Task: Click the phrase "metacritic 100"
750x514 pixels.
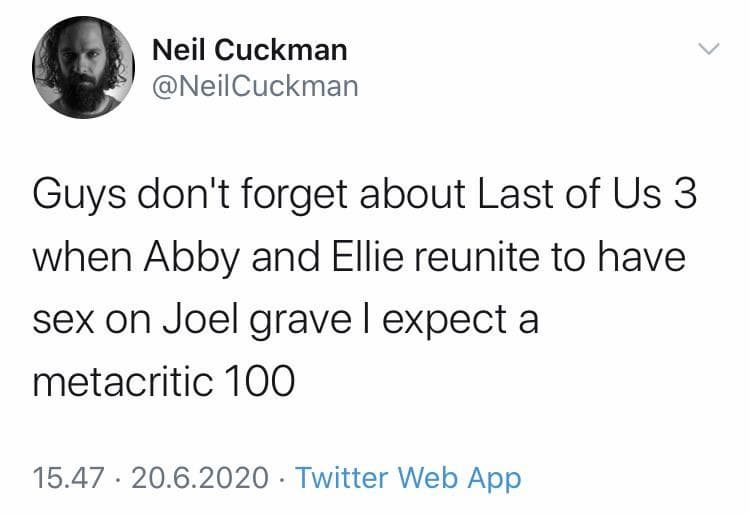Action: [x=164, y=382]
